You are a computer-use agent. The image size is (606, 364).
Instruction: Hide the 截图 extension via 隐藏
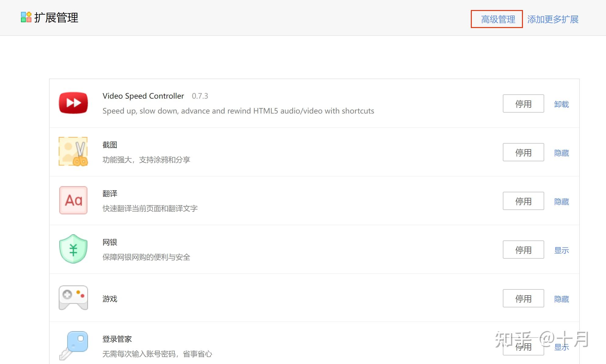point(562,153)
